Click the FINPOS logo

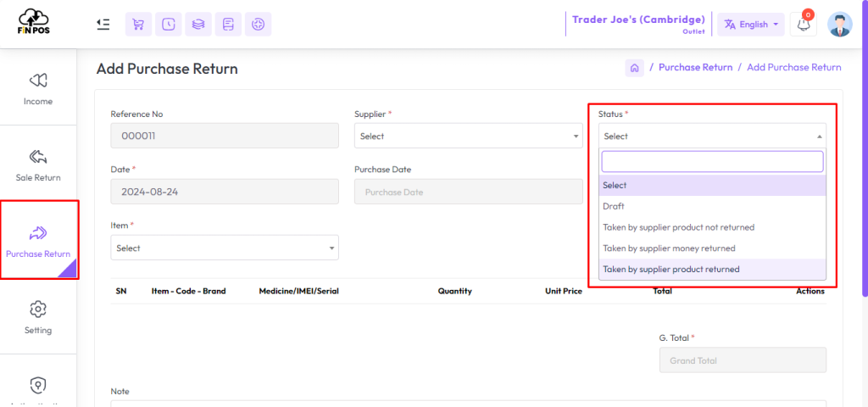point(34,23)
